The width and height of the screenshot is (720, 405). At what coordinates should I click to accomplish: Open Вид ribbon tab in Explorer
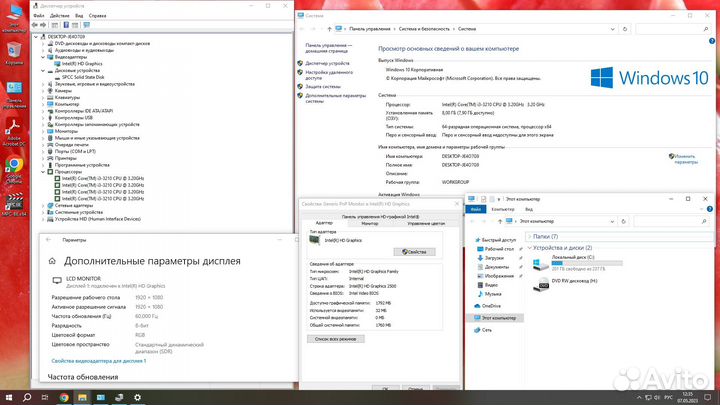529,209
